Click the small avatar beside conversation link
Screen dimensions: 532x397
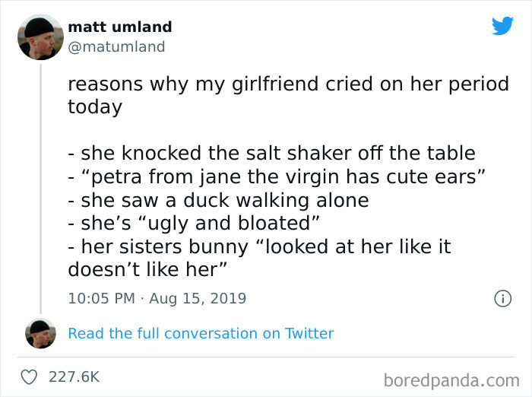click(40, 333)
